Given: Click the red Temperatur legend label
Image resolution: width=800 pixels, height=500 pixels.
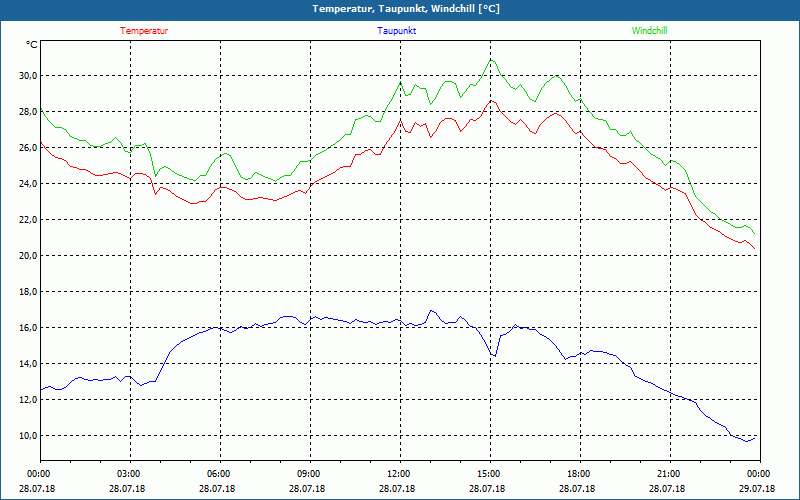Looking at the screenshot, I should pyautogui.click(x=144, y=31).
